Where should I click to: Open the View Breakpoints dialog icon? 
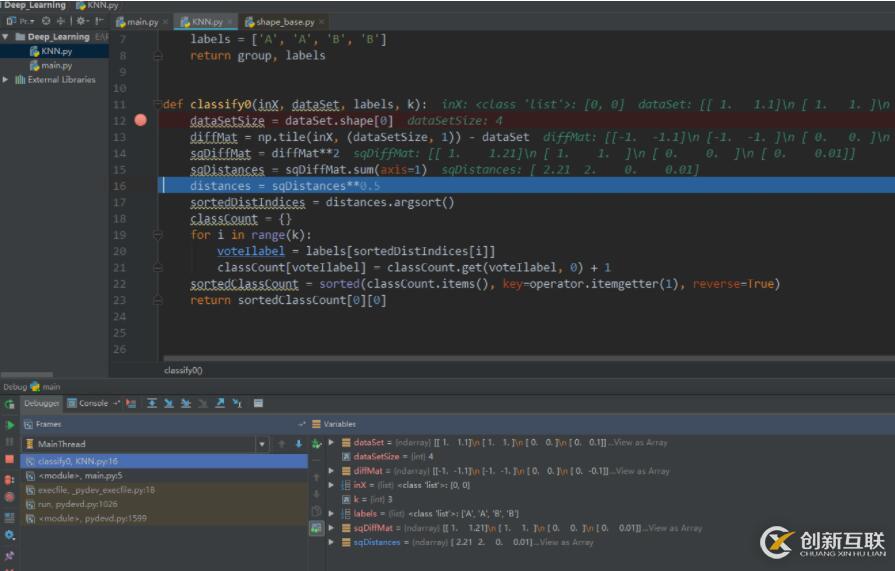click(x=10, y=480)
